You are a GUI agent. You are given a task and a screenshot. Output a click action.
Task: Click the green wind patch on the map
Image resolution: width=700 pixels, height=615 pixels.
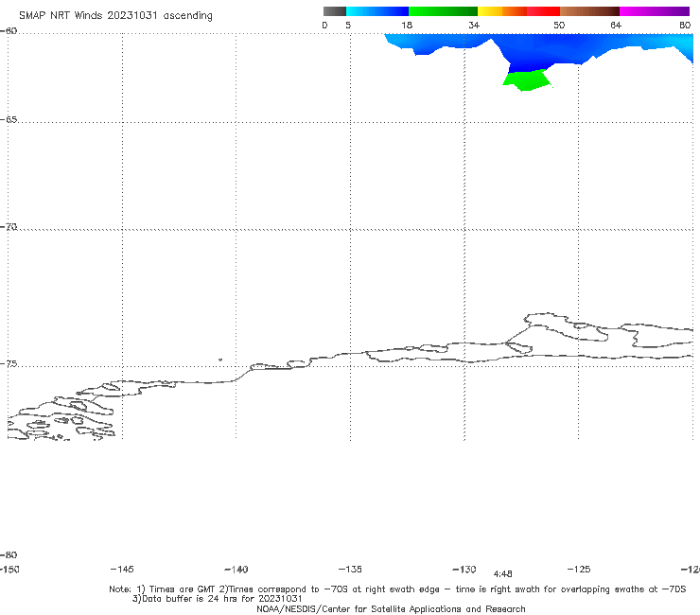pyautogui.click(x=527, y=80)
